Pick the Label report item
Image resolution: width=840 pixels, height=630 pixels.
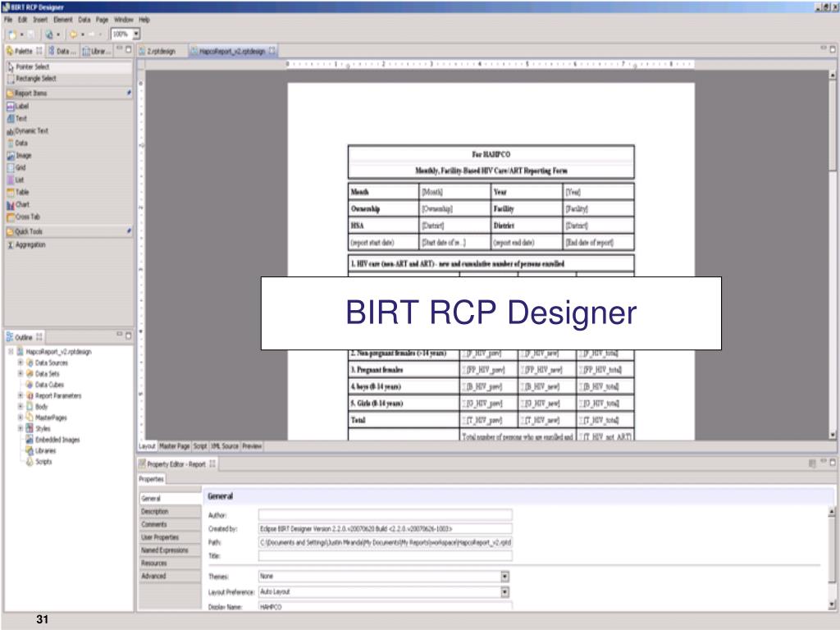coord(18,106)
